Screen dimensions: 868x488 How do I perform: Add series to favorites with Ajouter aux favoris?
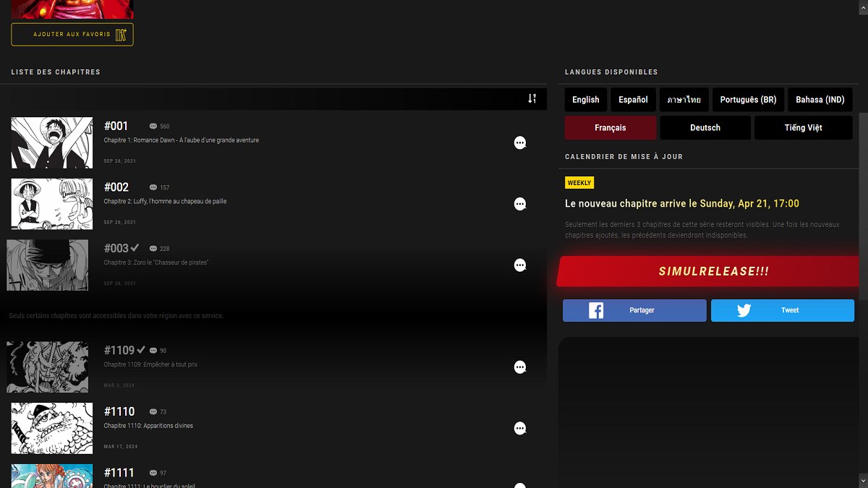72,35
